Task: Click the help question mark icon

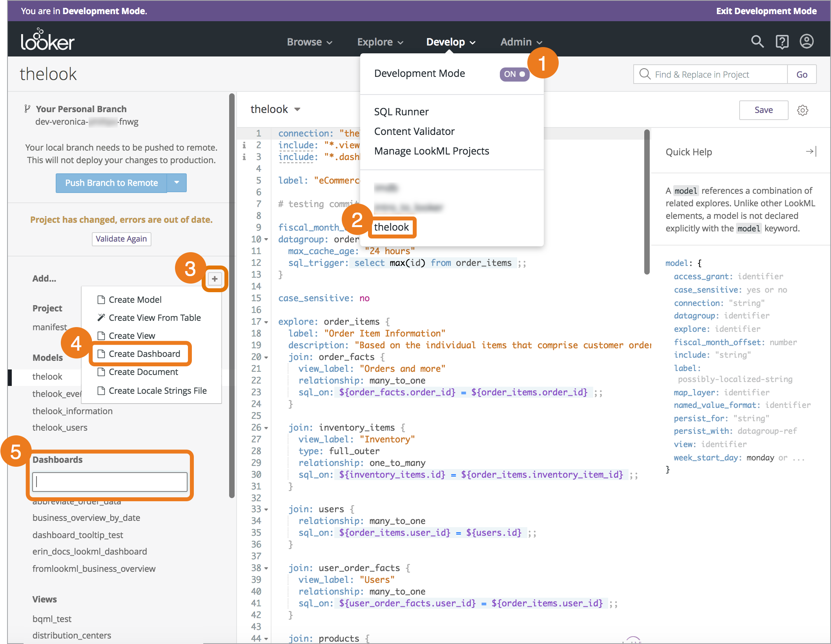Action: (782, 41)
